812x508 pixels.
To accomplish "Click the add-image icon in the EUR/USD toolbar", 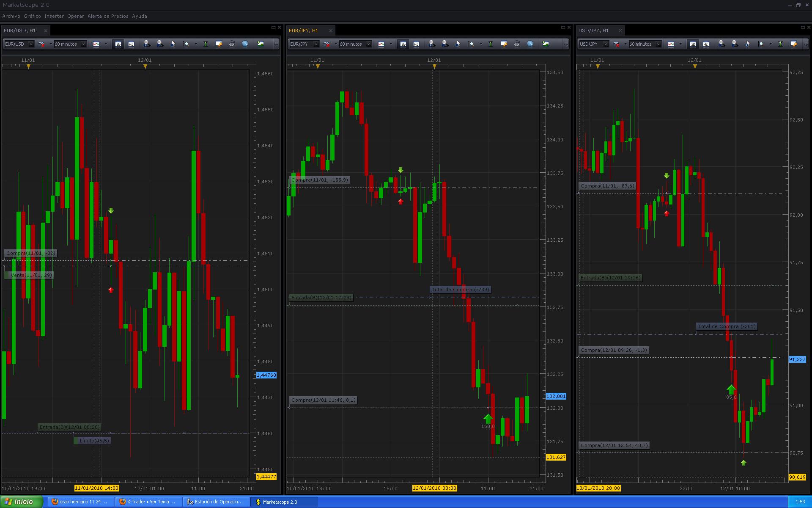I will coord(261,44).
